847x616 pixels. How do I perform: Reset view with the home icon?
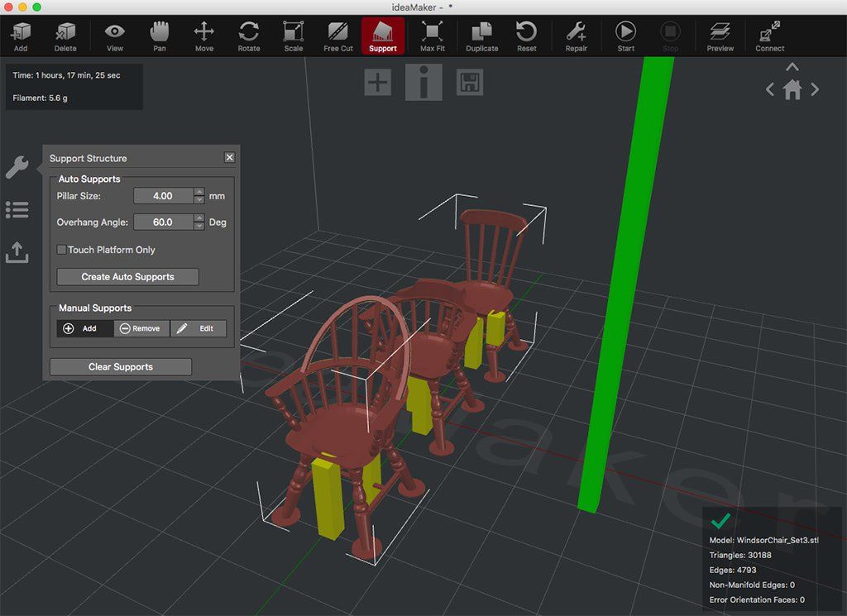click(792, 90)
